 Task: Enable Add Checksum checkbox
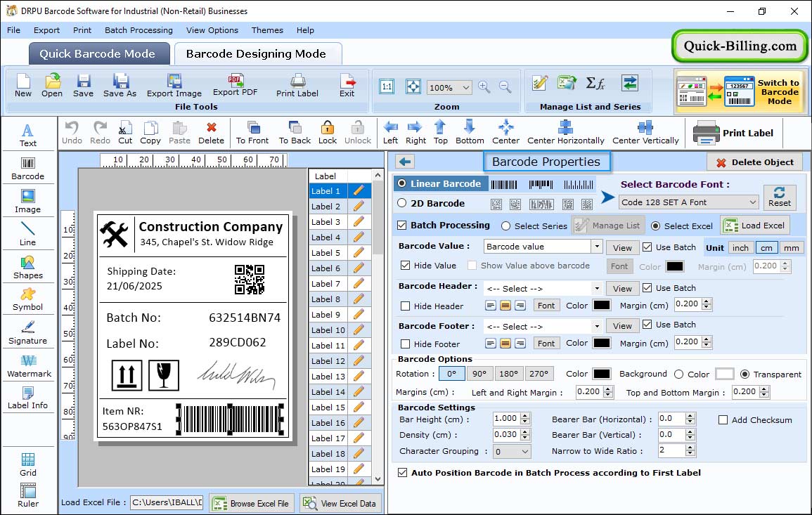[x=723, y=420]
